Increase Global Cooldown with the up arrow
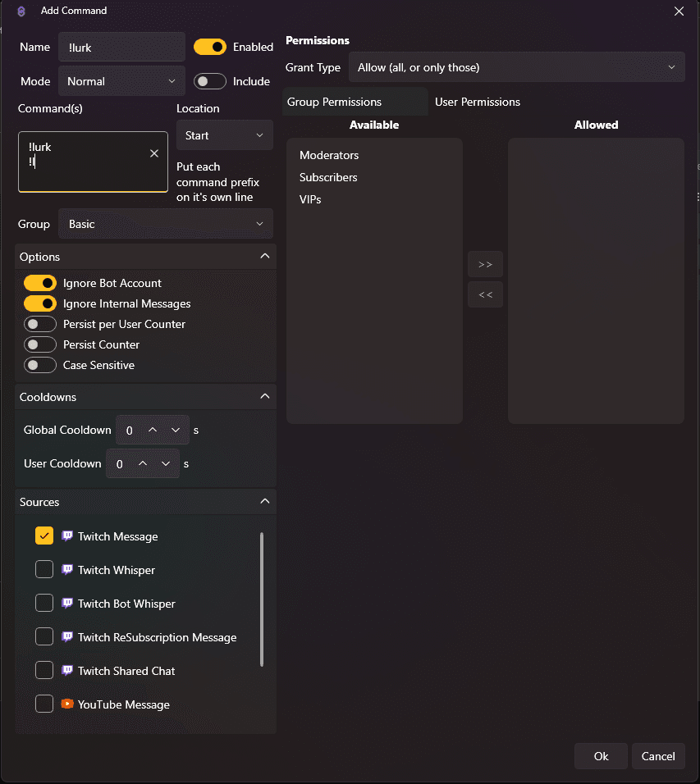700x784 pixels. tap(153, 430)
